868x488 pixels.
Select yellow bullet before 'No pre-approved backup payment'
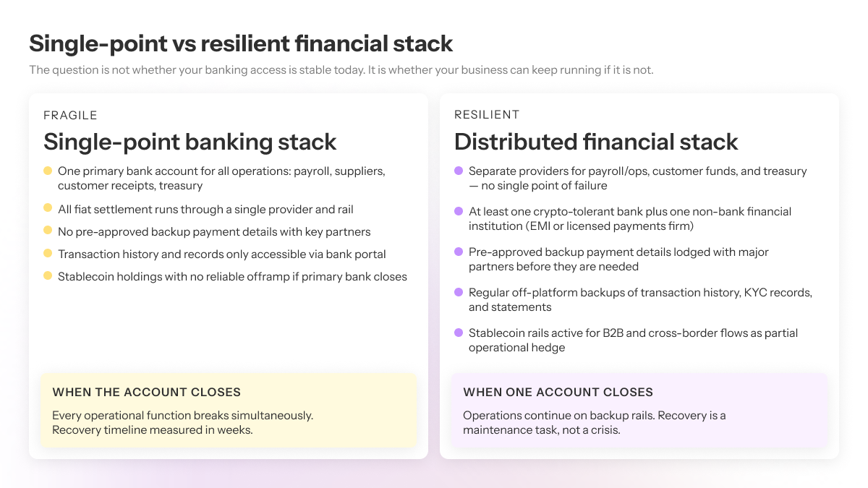48,231
